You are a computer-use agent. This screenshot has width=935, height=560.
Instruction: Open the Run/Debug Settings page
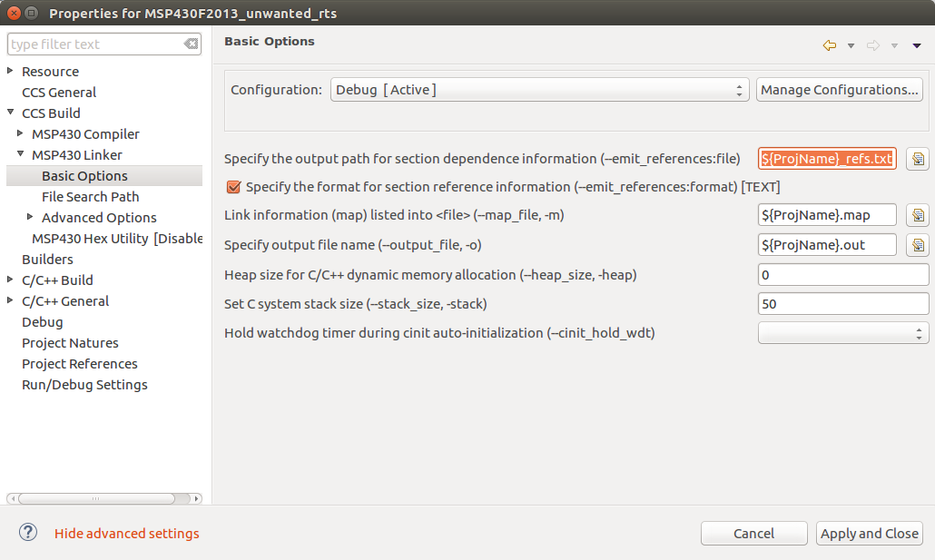pos(84,384)
